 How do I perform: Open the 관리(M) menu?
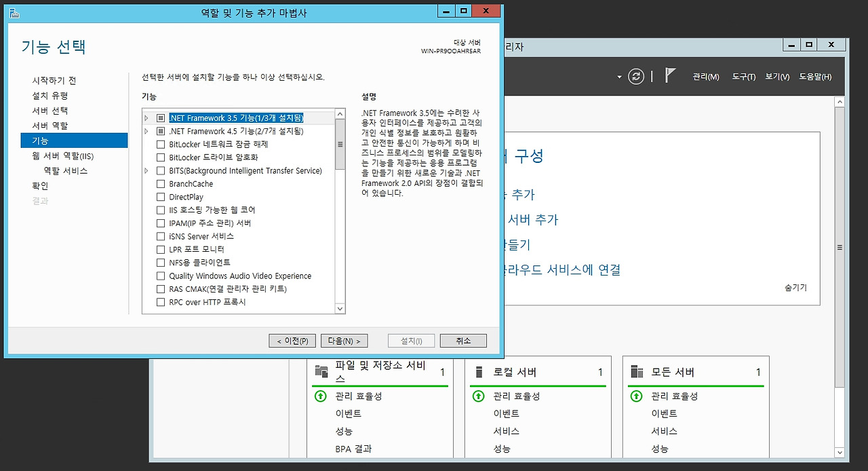pos(705,77)
